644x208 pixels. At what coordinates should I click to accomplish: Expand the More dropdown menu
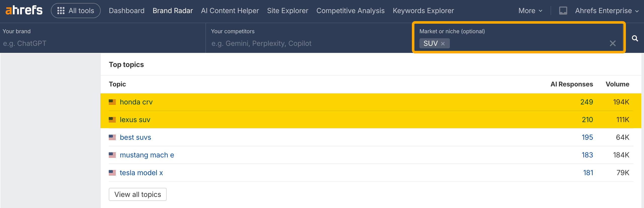tap(530, 11)
